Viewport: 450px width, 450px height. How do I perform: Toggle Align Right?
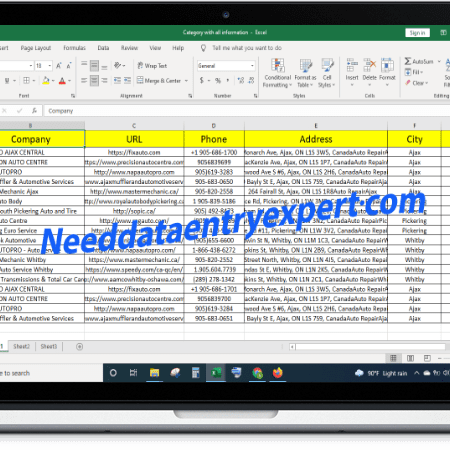tap(104, 80)
